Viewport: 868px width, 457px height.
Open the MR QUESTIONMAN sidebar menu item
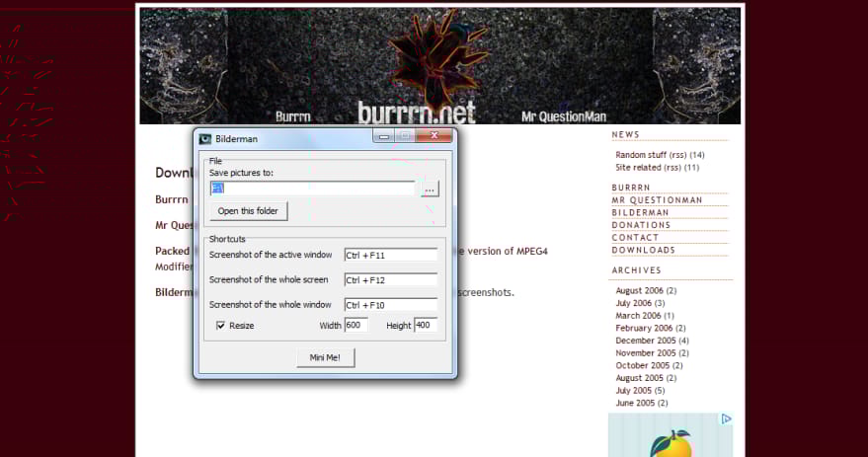(x=657, y=200)
